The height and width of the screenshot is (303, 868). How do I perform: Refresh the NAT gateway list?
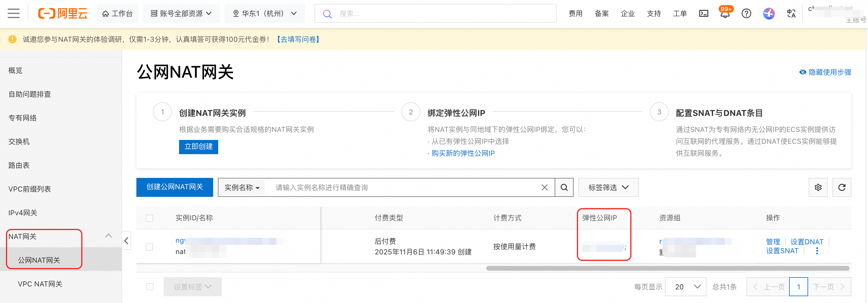[x=841, y=187]
